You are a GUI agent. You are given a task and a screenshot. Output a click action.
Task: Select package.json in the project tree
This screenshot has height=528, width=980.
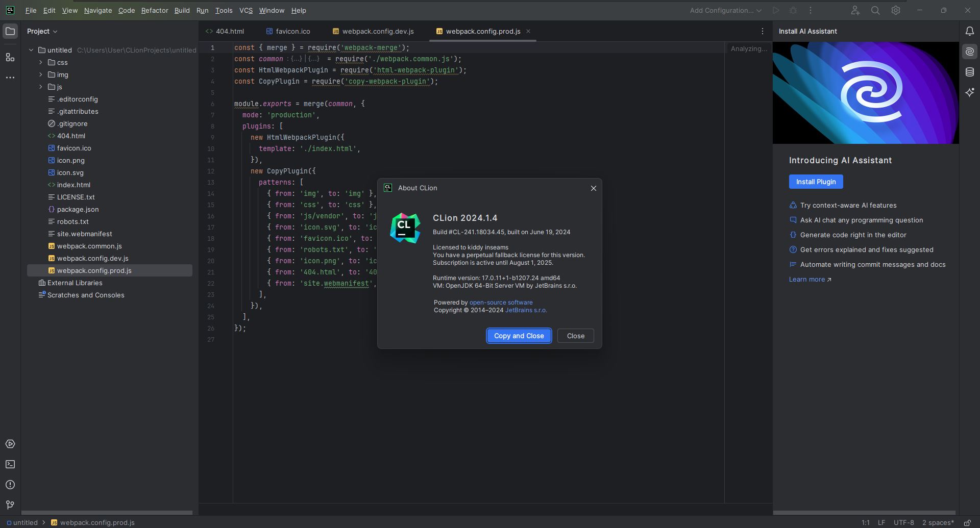coord(78,209)
